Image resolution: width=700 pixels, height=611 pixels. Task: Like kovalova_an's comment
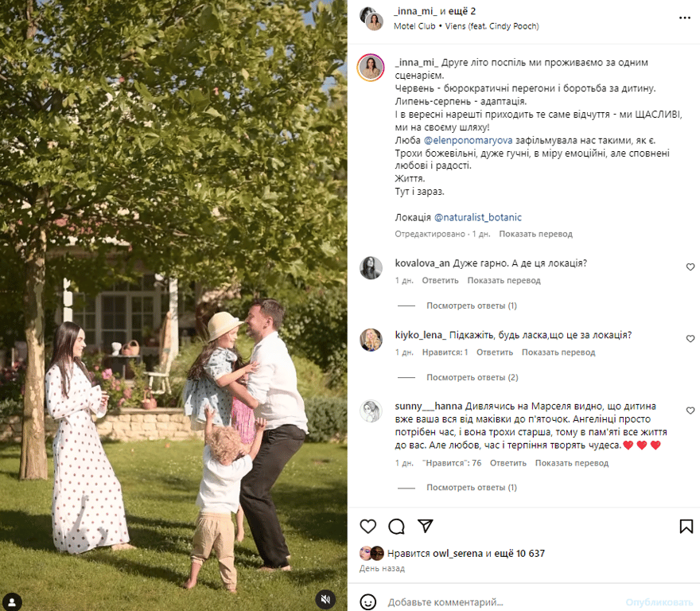tap(690, 267)
